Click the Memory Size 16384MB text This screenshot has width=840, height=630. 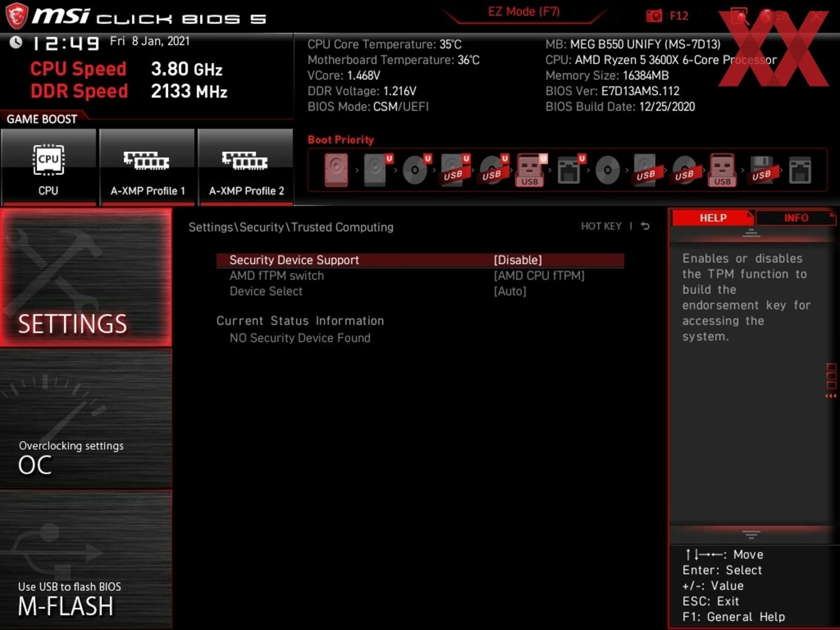pyautogui.click(x=607, y=75)
